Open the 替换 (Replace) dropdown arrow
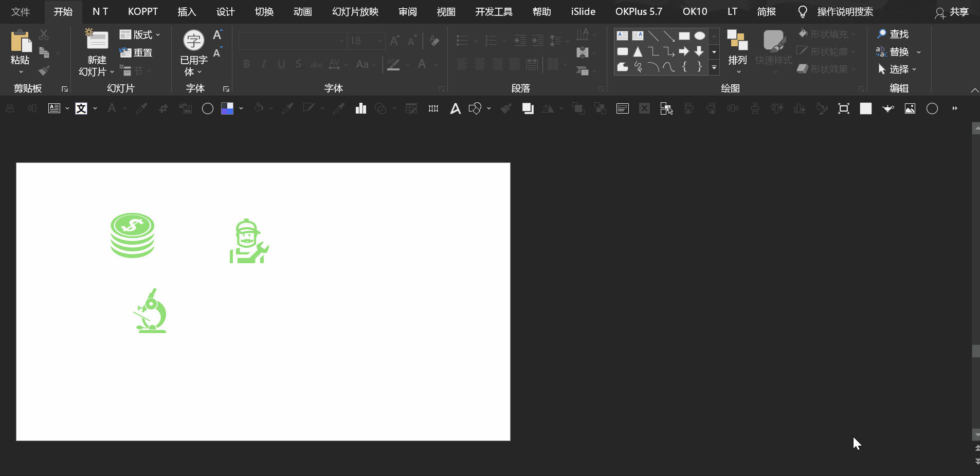The width and height of the screenshot is (980, 476). pos(919,52)
